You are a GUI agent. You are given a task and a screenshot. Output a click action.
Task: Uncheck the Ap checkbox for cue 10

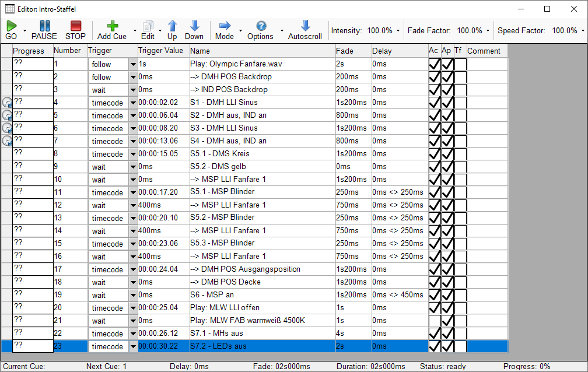click(447, 180)
